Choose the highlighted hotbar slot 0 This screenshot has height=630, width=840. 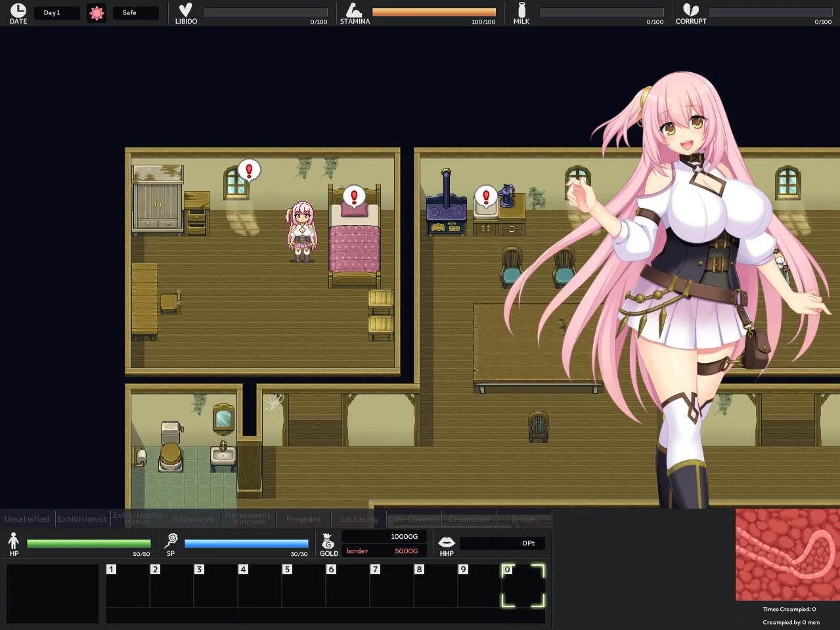pyautogui.click(x=523, y=585)
